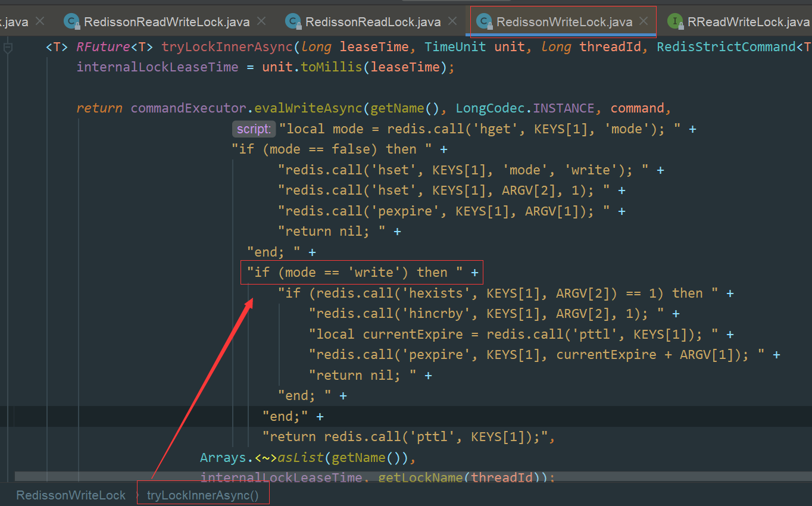This screenshot has width=812, height=506.
Task: Close the RedissonWriteLock.java tab
Action: pyautogui.click(x=644, y=21)
